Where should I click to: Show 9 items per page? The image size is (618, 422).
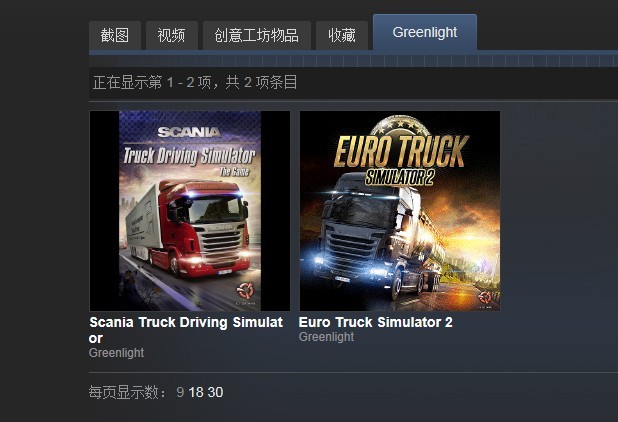[x=180, y=392]
